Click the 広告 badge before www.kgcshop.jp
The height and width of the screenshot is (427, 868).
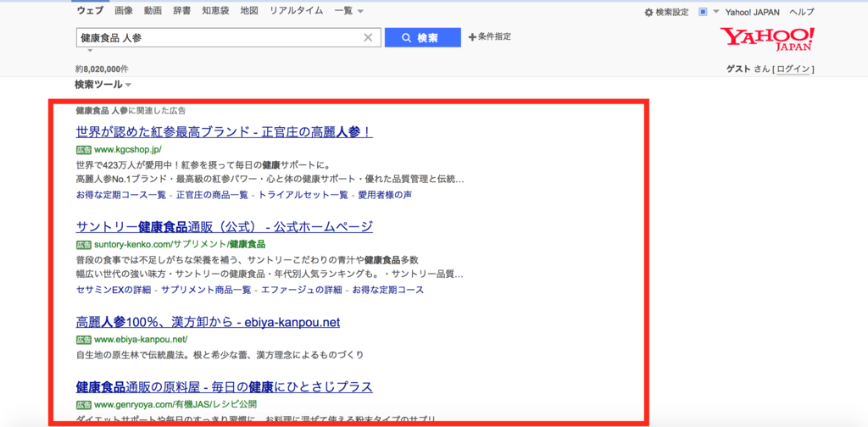click(x=84, y=150)
